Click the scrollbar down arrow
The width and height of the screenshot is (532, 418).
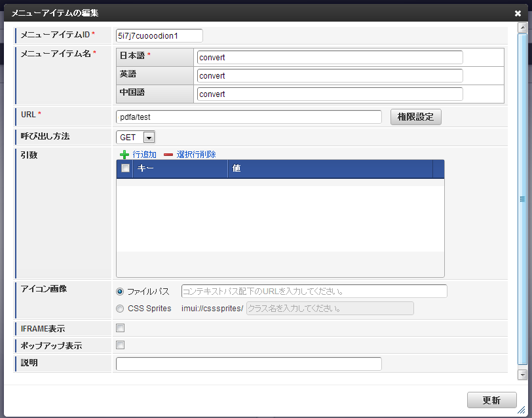coord(523,375)
